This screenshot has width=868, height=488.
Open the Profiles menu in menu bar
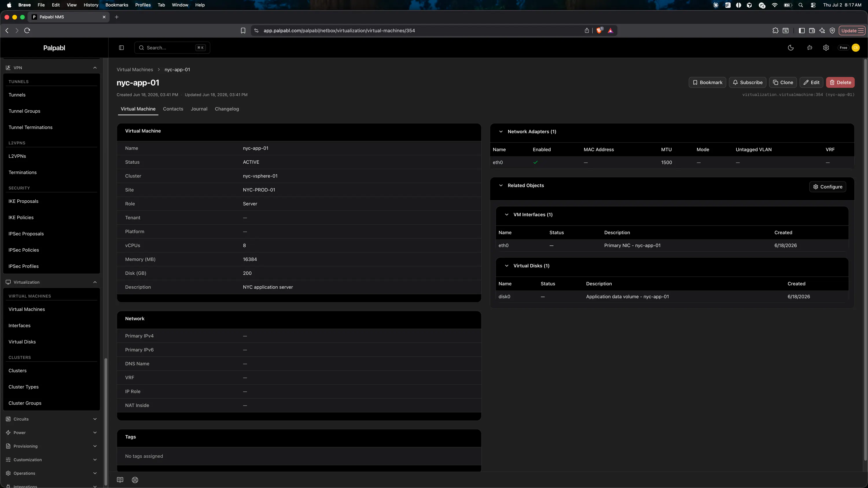coord(143,5)
